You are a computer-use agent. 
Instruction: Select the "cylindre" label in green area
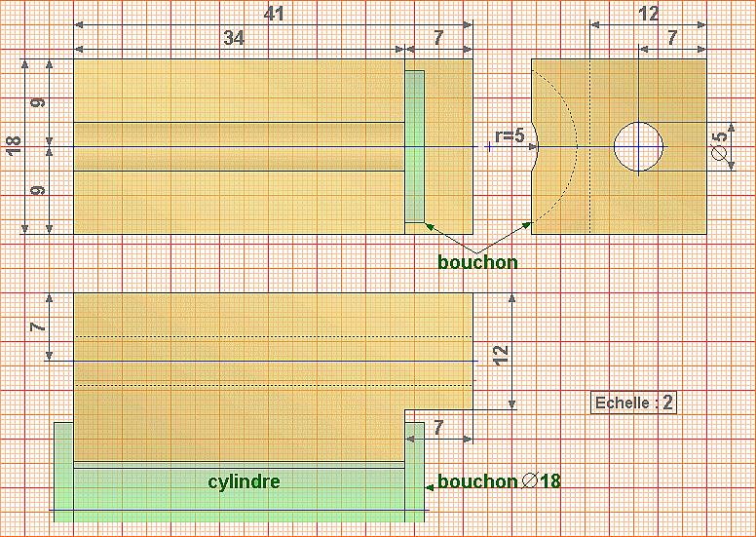[x=244, y=481]
